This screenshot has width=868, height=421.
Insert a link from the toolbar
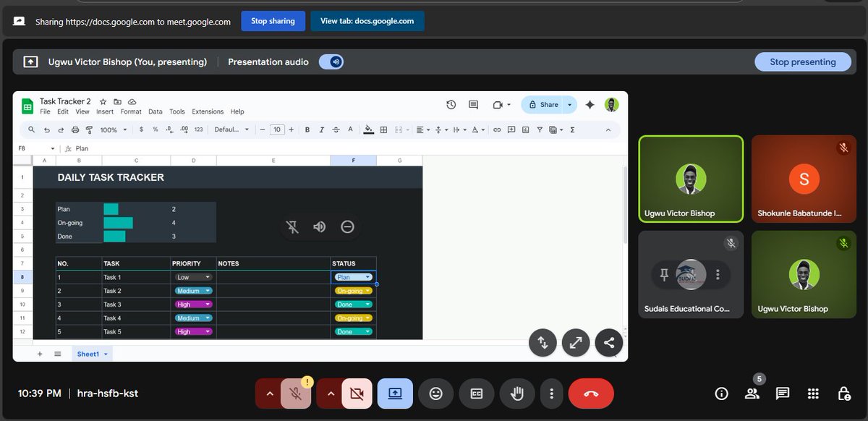[x=498, y=129]
